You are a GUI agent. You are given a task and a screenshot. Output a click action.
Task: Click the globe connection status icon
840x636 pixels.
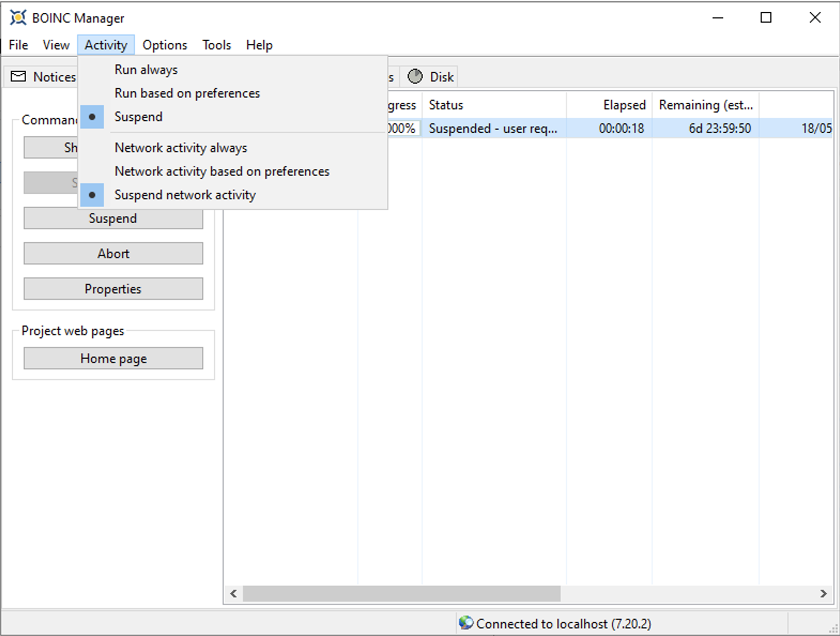pos(466,623)
